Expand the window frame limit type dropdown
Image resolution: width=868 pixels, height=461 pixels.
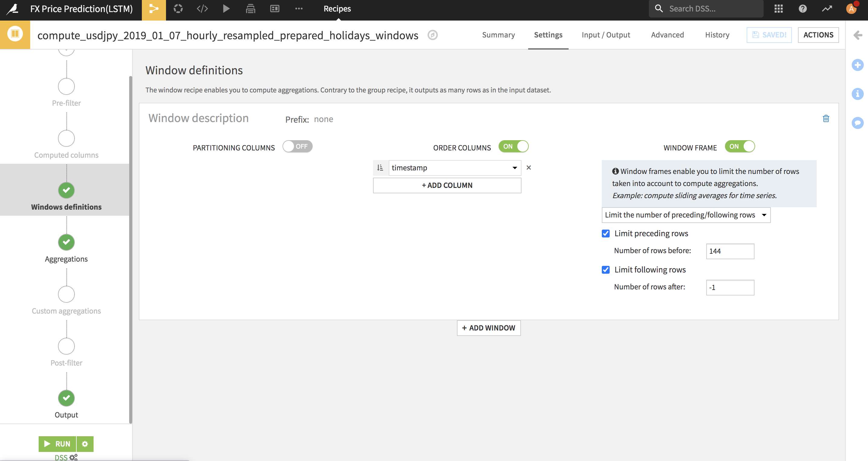[686, 215]
